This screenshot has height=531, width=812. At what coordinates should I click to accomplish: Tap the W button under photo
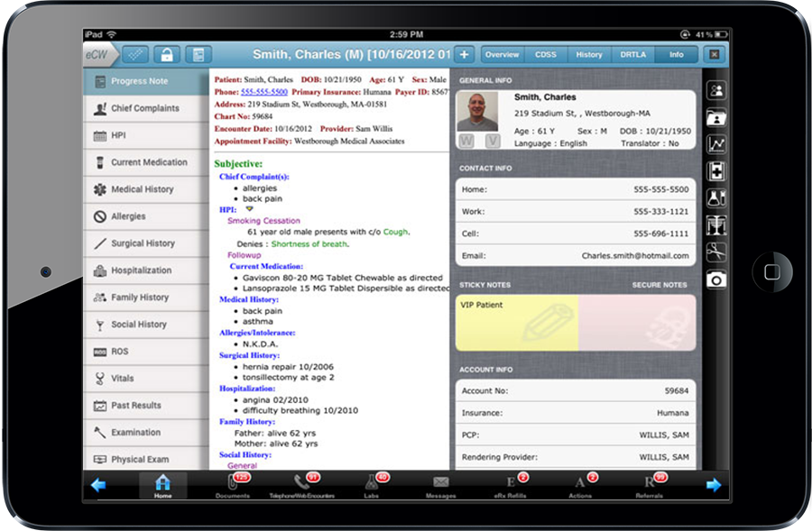[x=466, y=141]
